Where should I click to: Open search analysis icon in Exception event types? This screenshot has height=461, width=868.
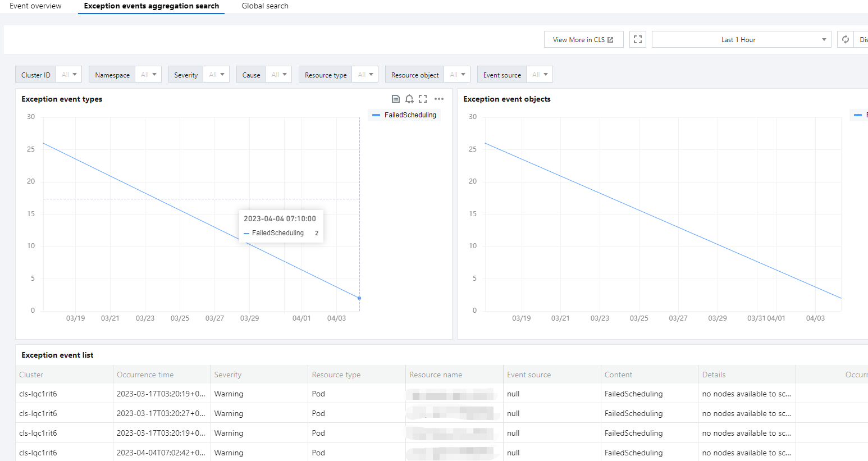(x=396, y=99)
